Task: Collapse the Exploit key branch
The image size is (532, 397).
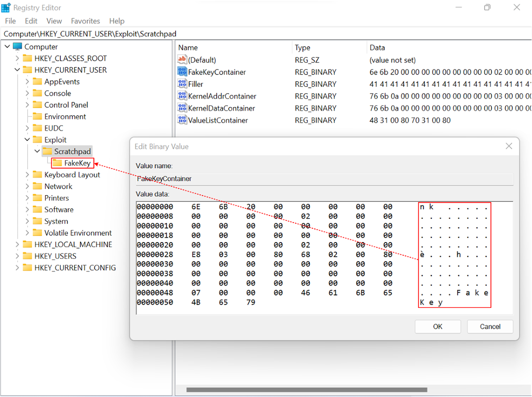Action: (27, 139)
